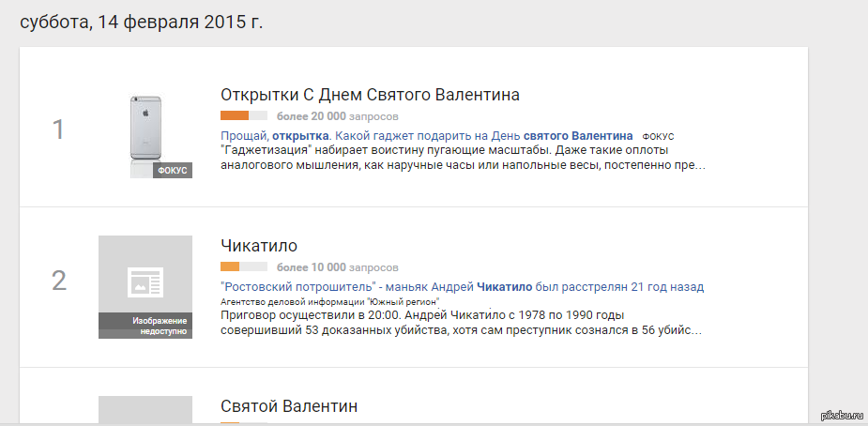The height and width of the screenshot is (426, 868).
Task: Click the ФОКУС label on the iPhone image
Action: point(173,170)
